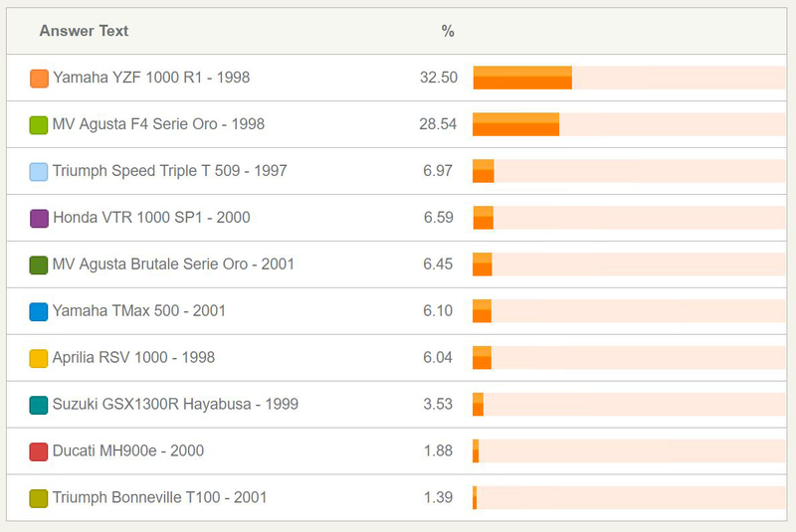Click the teal Suzuki Hayabusa swatch
This screenshot has height=532, width=796.
coord(39,406)
